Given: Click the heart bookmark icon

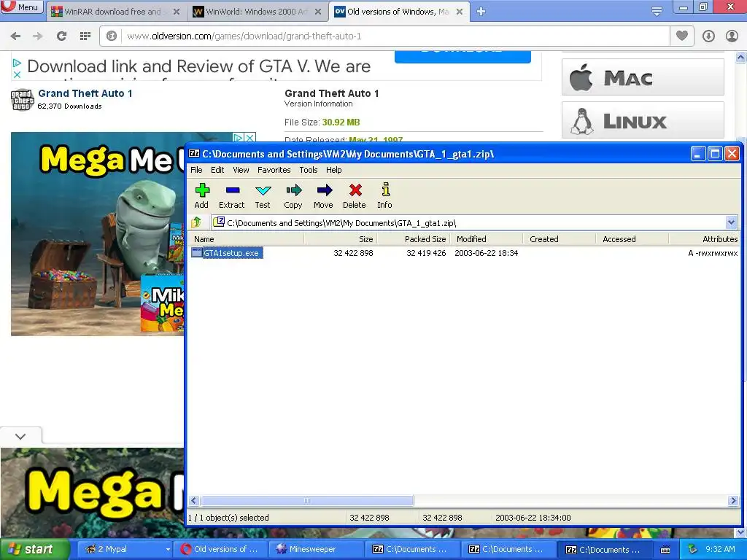Looking at the screenshot, I should [682, 36].
